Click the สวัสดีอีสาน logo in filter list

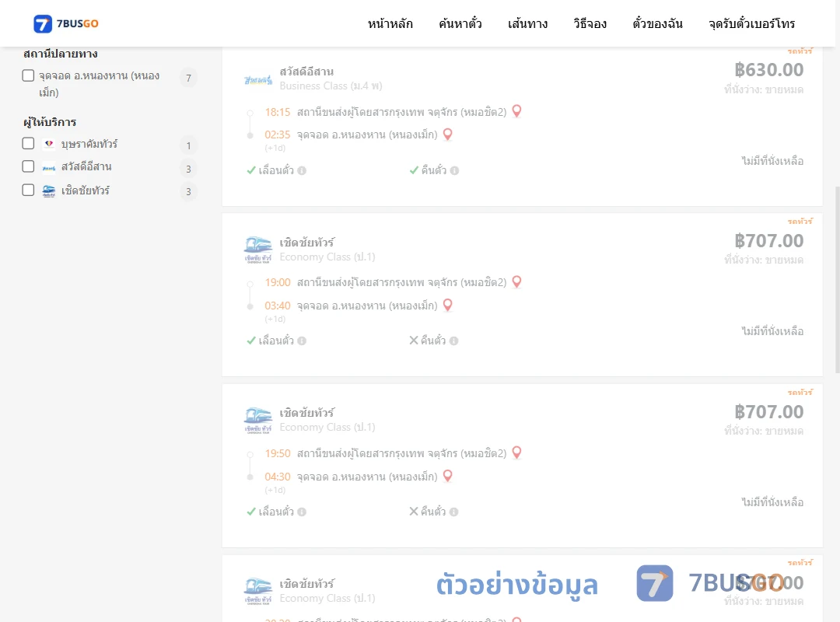(49, 167)
